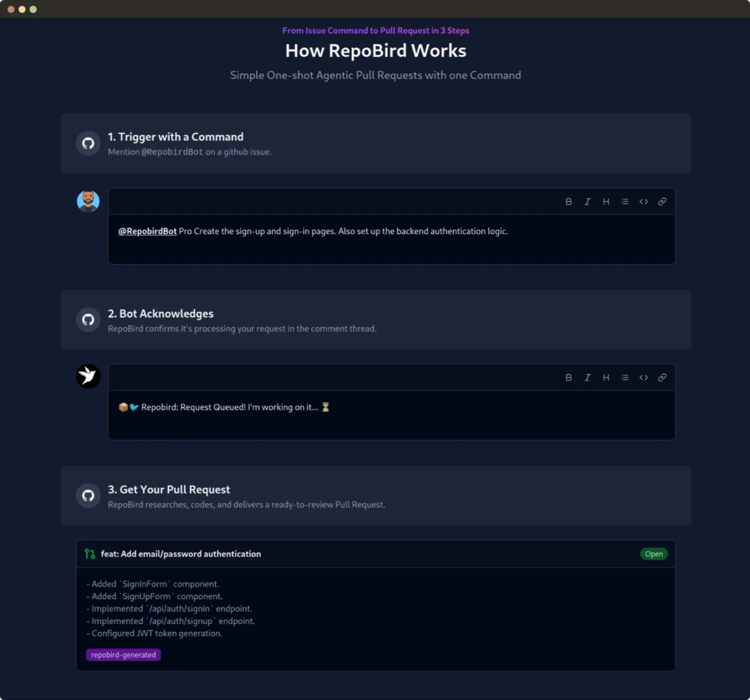This screenshot has height=700, width=750.
Task: Click the package emoji in the bot reply
Action: coord(123,407)
